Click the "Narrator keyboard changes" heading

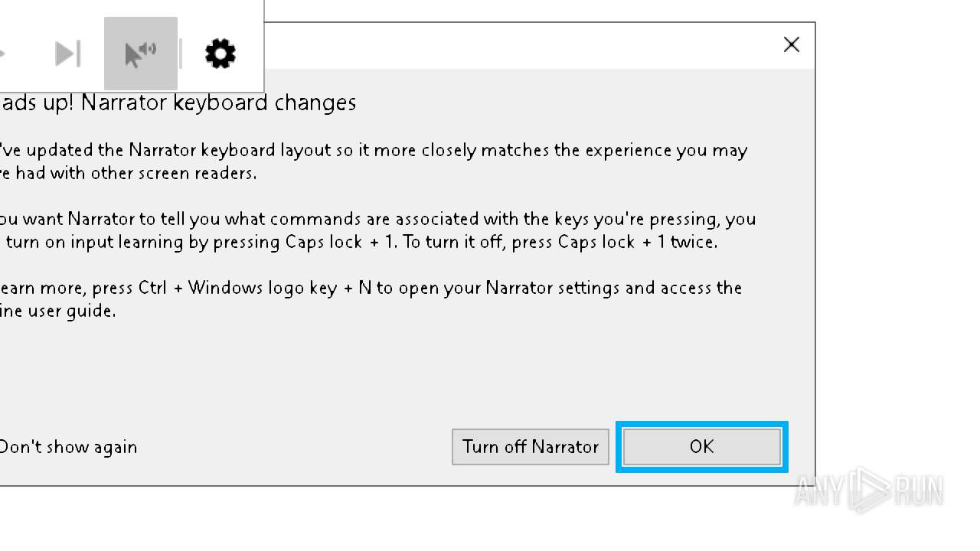pyautogui.click(x=218, y=103)
